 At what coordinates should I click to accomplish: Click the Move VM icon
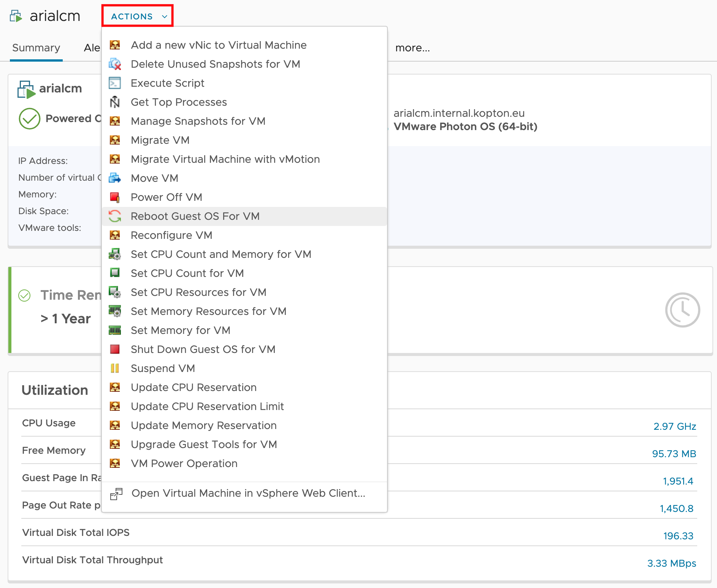(x=115, y=178)
